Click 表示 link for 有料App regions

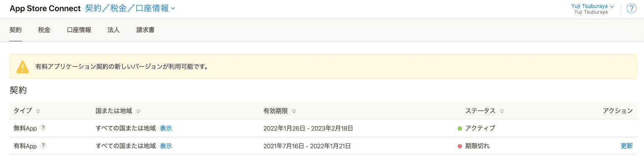coord(166,146)
